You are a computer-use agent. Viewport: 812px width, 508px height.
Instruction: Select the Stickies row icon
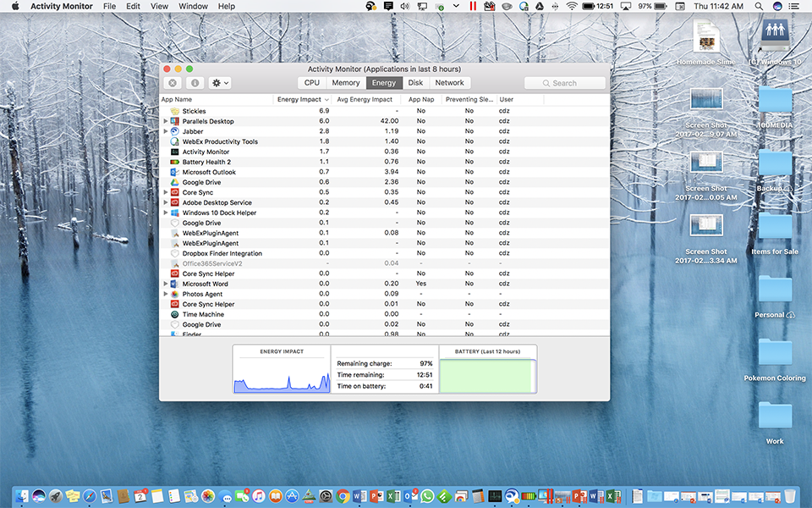pos(175,111)
